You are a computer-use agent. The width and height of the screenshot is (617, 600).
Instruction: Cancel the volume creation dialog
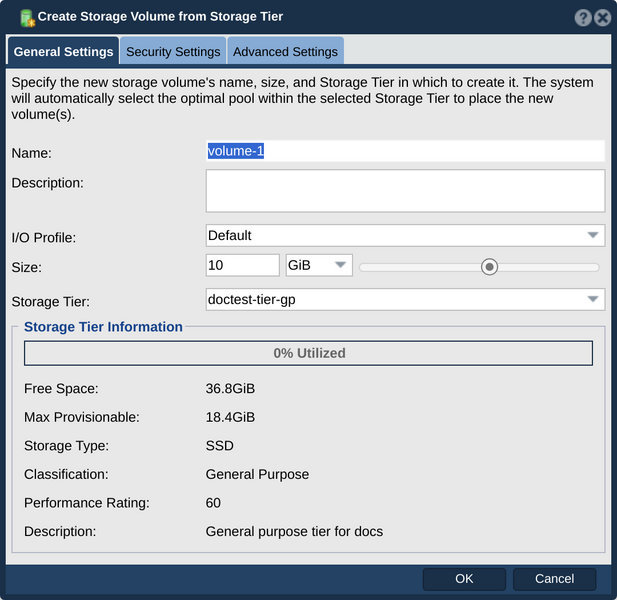[554, 579]
